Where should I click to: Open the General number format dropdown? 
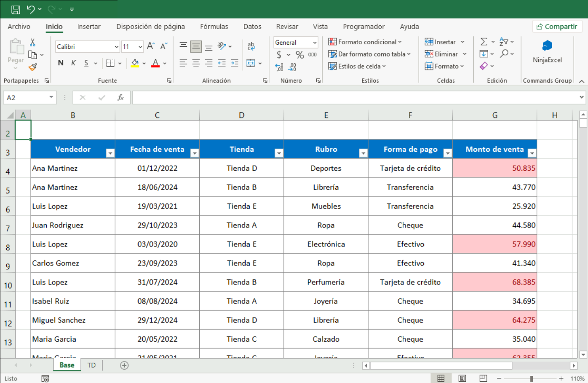tap(315, 43)
